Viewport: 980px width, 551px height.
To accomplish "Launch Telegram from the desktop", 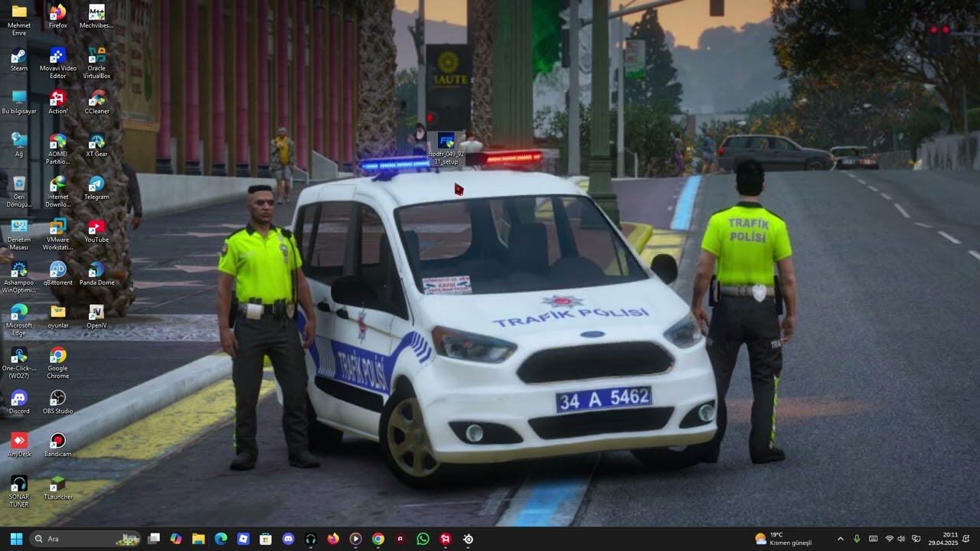I will [96, 188].
